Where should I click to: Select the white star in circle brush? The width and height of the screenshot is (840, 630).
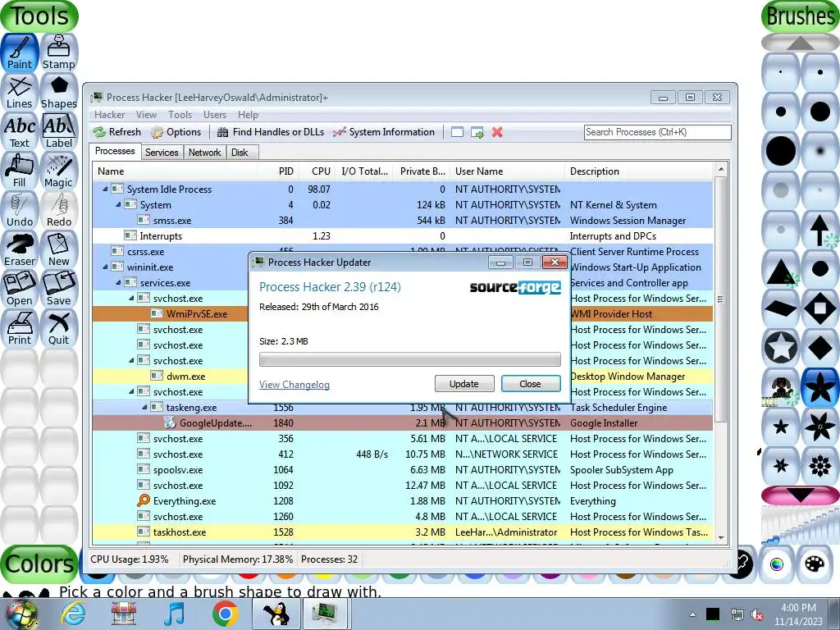[781, 347]
